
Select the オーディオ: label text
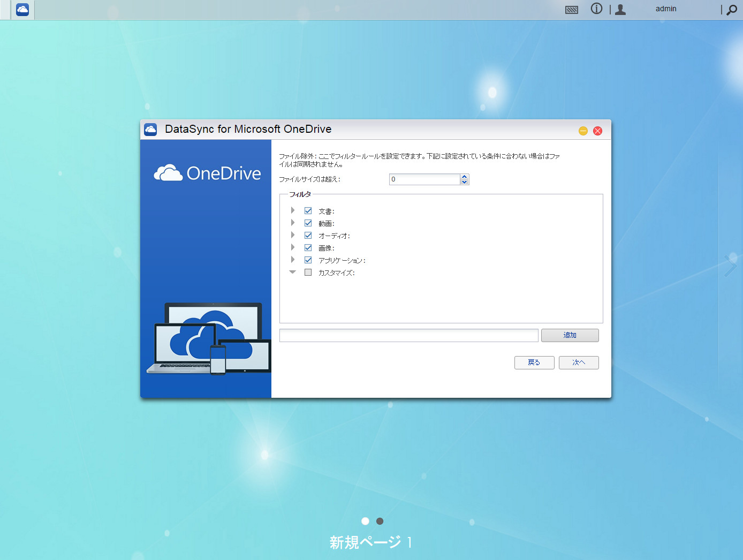(335, 236)
